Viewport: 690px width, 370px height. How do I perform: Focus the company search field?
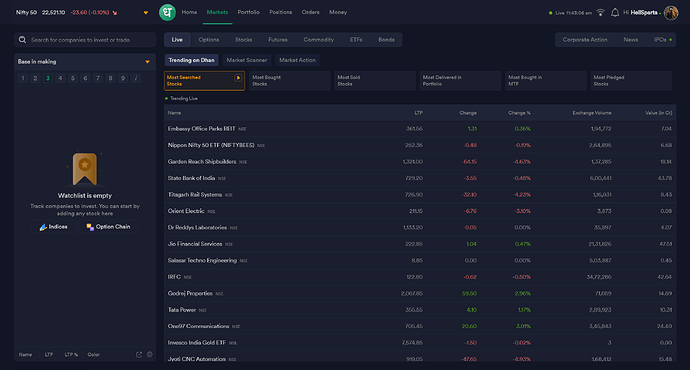[85, 40]
